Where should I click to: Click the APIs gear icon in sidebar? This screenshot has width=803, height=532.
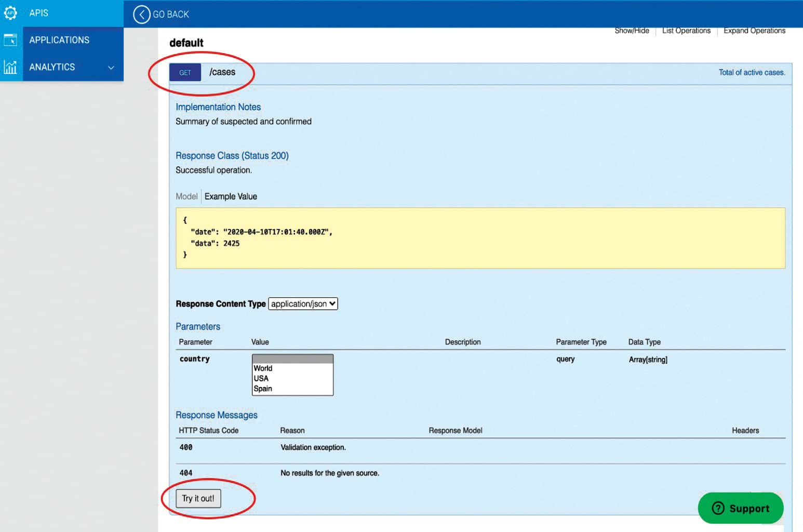10,12
